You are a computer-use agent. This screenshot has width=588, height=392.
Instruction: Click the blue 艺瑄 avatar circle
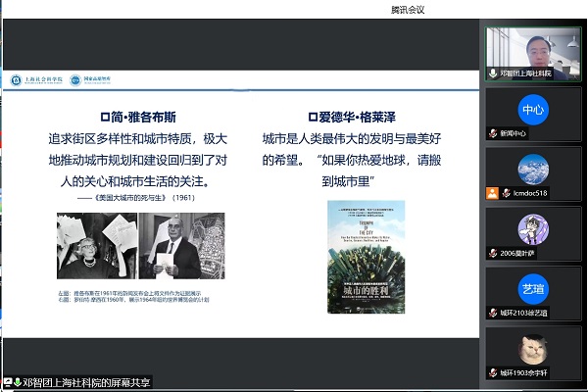(533, 288)
